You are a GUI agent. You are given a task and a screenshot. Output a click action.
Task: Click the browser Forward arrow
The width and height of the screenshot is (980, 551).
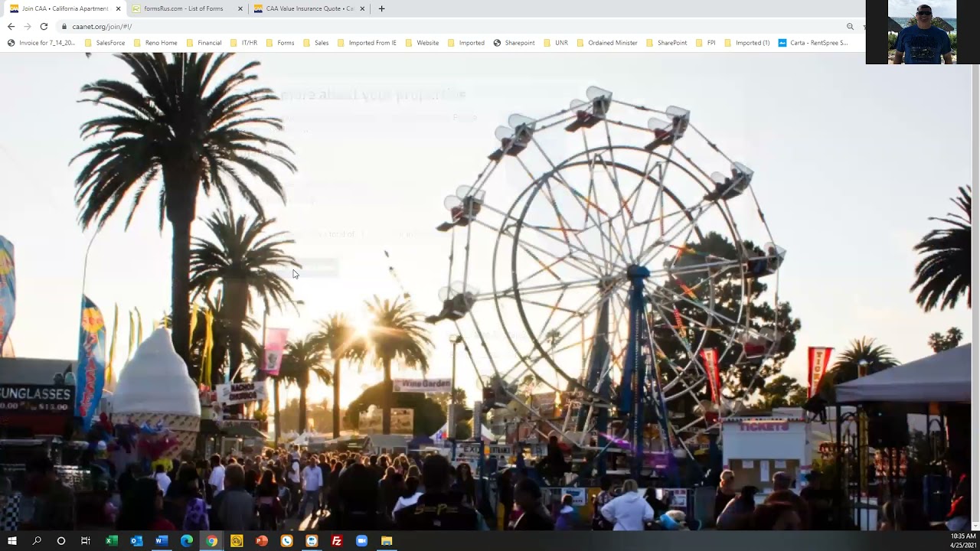[28, 26]
